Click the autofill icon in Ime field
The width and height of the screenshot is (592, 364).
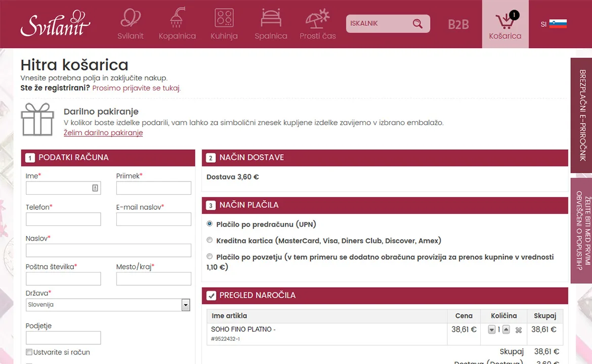point(95,188)
